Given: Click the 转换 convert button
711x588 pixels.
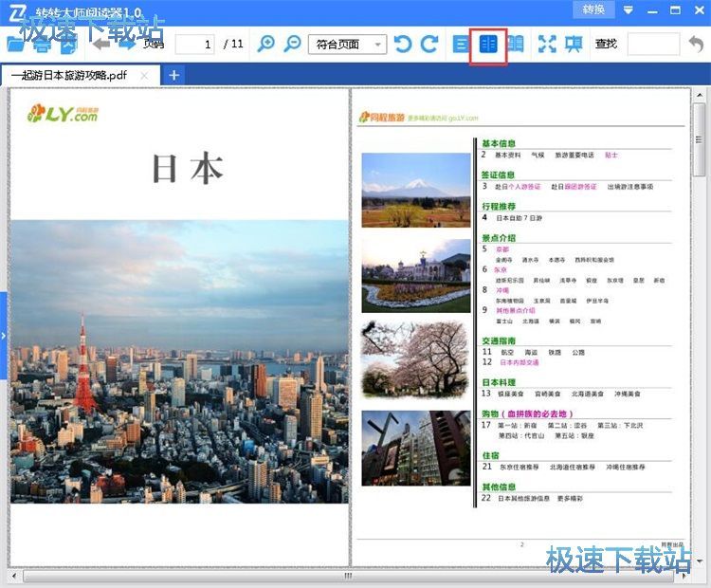Looking at the screenshot, I should point(593,9).
